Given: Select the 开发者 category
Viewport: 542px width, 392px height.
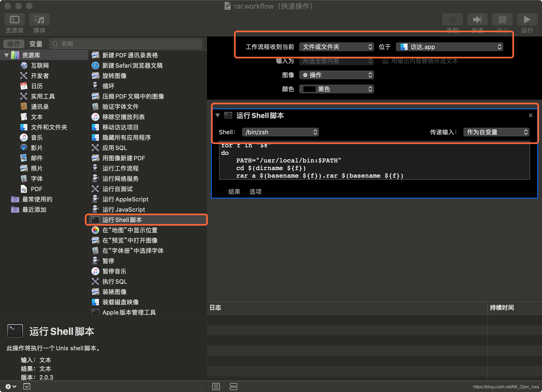Looking at the screenshot, I should [40, 76].
